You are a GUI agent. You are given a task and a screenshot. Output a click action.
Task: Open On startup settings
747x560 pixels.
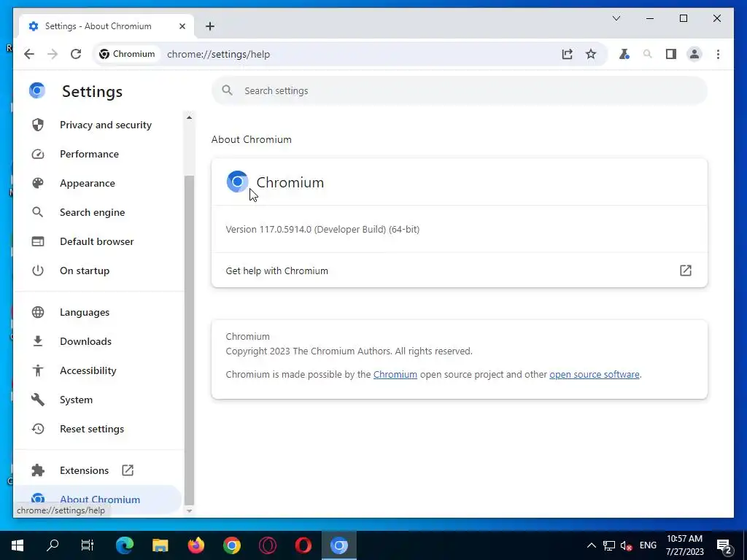coord(98,271)
